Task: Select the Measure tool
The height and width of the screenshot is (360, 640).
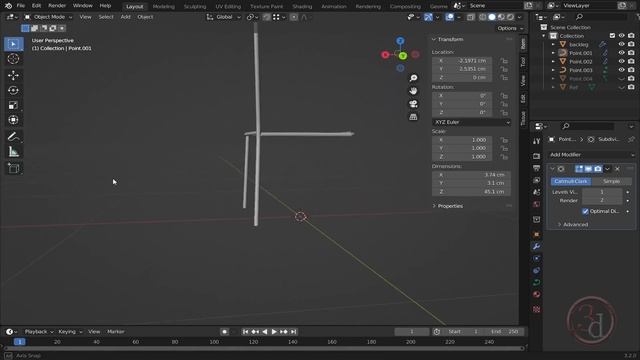Action: pos(13,152)
